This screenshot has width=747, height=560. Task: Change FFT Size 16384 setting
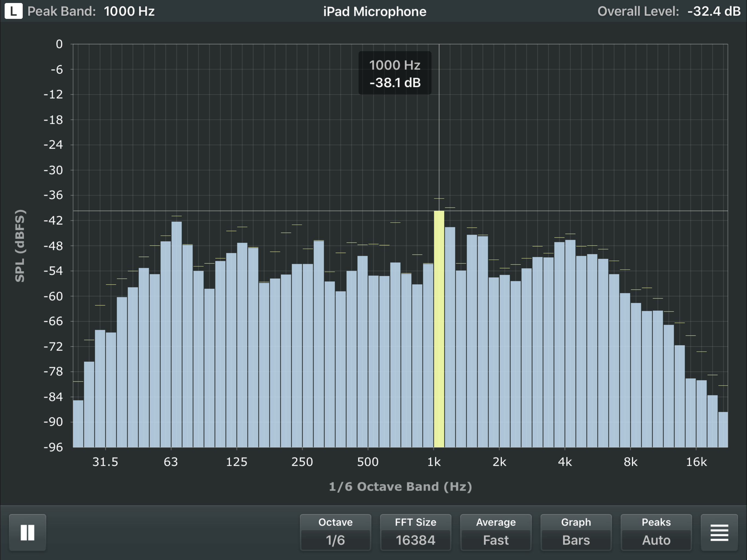(415, 533)
